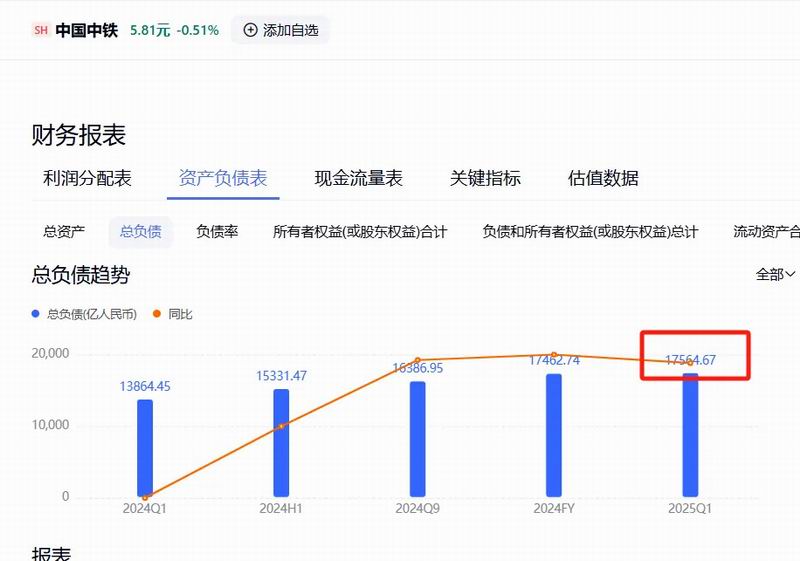Open the 中国中铁 stock name link
Viewport: 800px width, 561px height.
(x=86, y=30)
